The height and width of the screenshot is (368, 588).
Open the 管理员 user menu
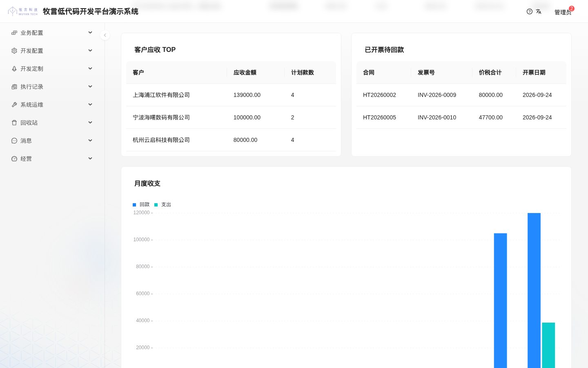coord(563,12)
